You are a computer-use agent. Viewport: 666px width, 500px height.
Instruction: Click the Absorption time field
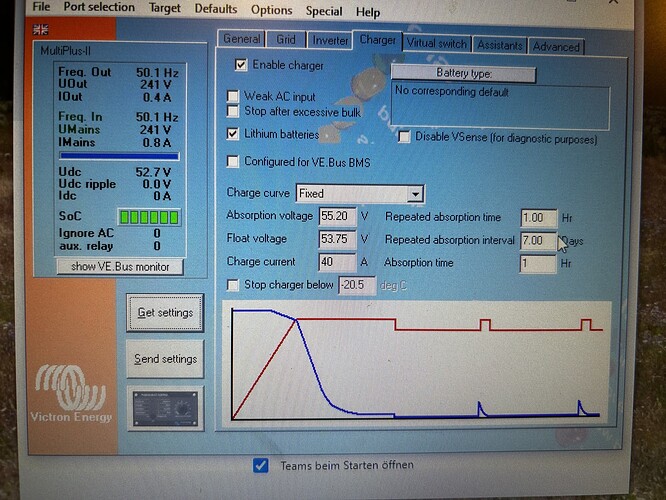538,264
